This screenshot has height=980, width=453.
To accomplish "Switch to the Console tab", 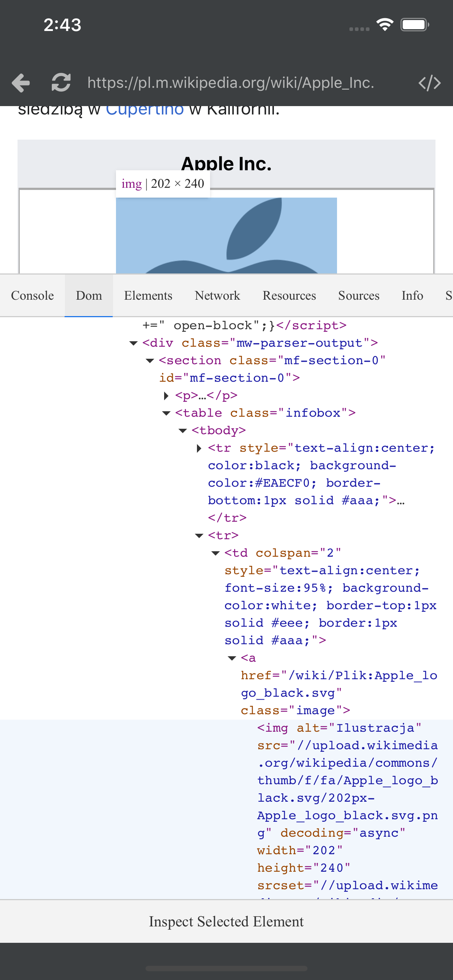I will pos(32,296).
